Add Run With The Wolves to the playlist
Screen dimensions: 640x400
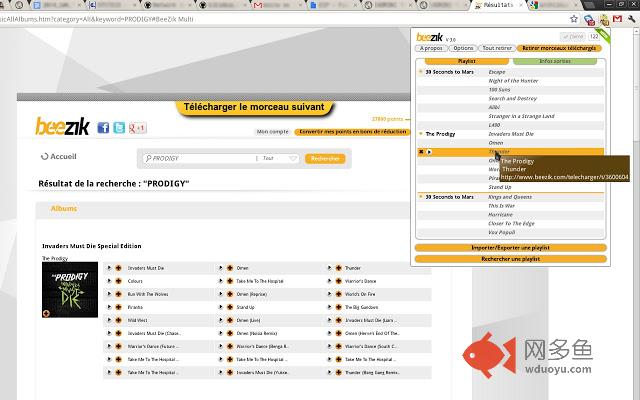(x=118, y=294)
